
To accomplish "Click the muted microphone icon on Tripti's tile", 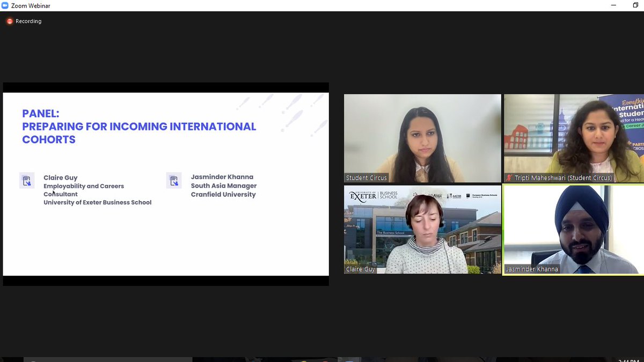I will (x=509, y=178).
